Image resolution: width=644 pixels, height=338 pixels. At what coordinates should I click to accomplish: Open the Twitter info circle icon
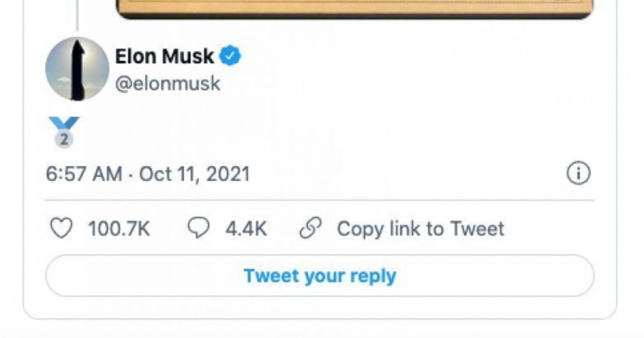578,173
